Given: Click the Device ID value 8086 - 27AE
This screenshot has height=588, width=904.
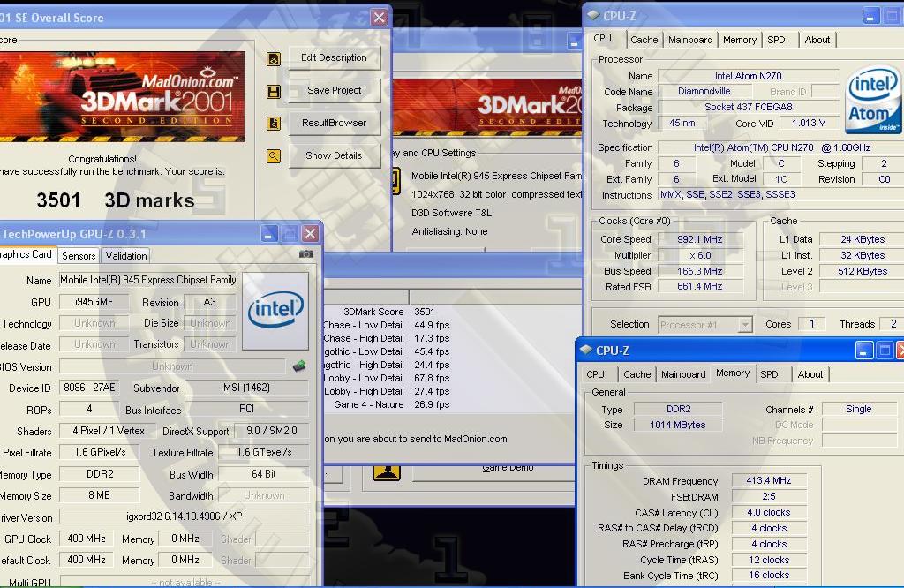Looking at the screenshot, I should click(89, 388).
